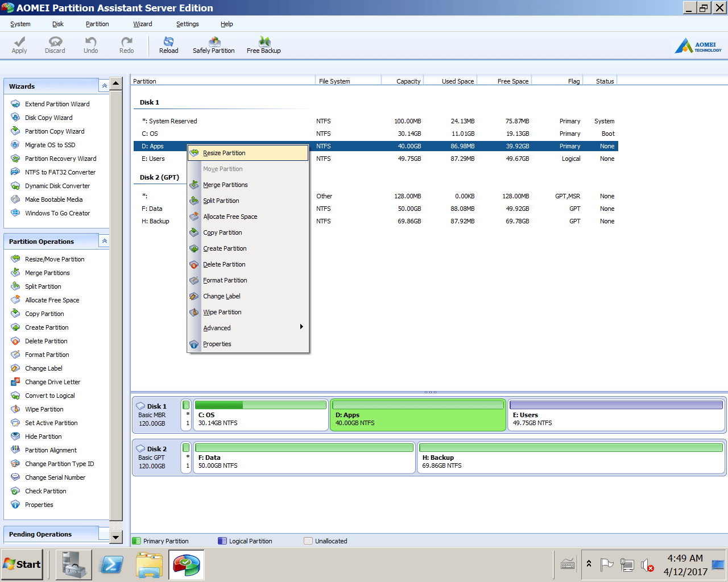Viewport: 728px width, 582px height.
Task: Click the Discard toolbar icon
Action: click(x=55, y=45)
